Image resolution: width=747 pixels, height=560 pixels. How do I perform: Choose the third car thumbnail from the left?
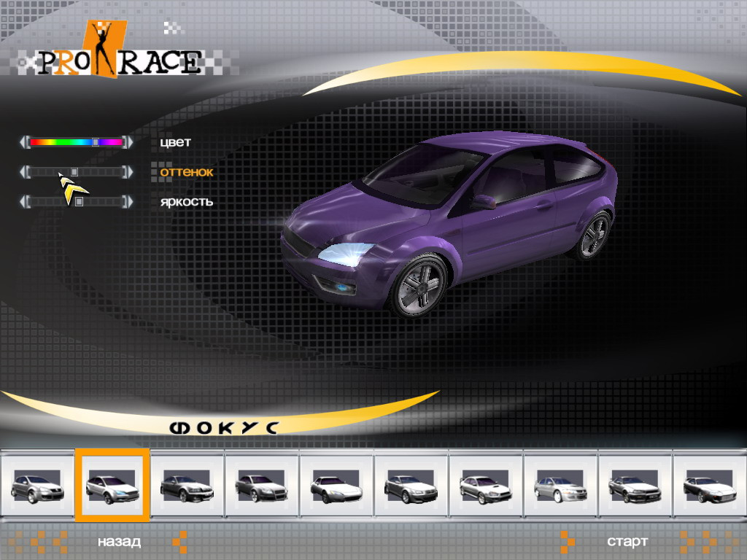tap(187, 485)
